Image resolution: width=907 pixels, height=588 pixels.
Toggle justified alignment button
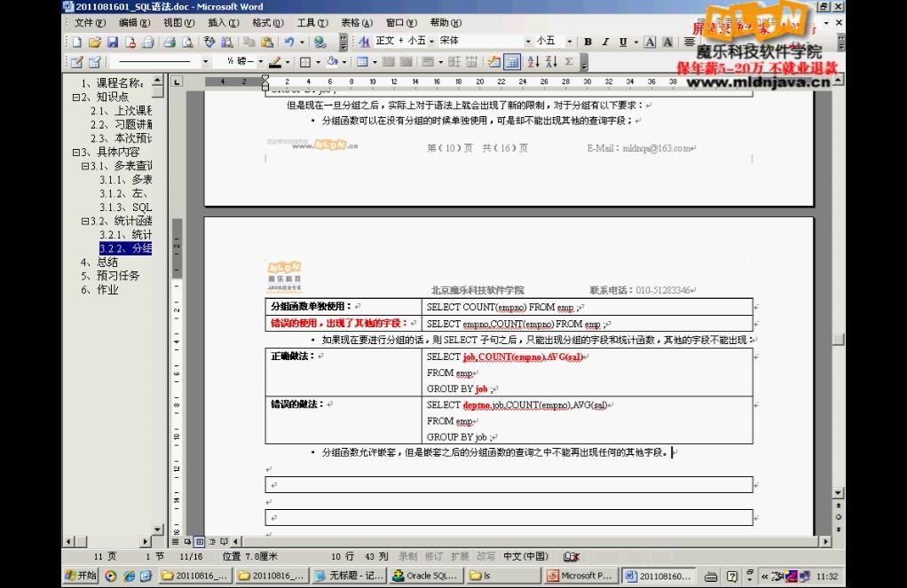pos(690,42)
